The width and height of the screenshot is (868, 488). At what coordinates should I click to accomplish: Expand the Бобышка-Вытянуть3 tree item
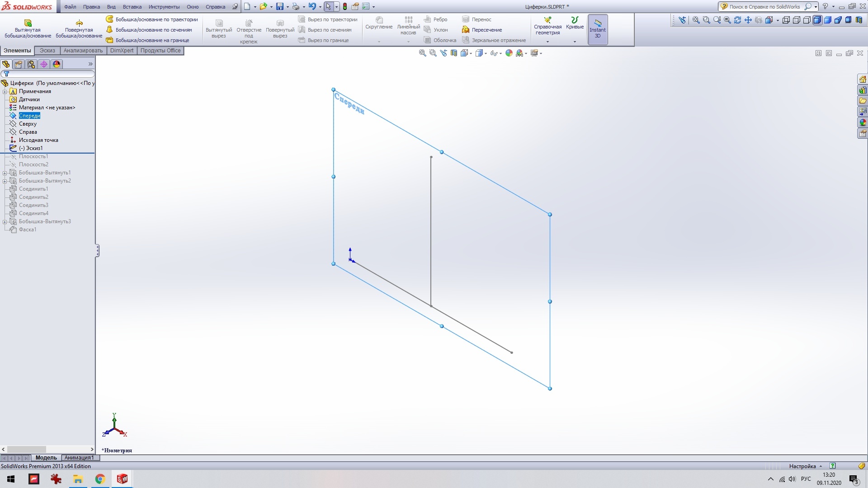click(5, 221)
